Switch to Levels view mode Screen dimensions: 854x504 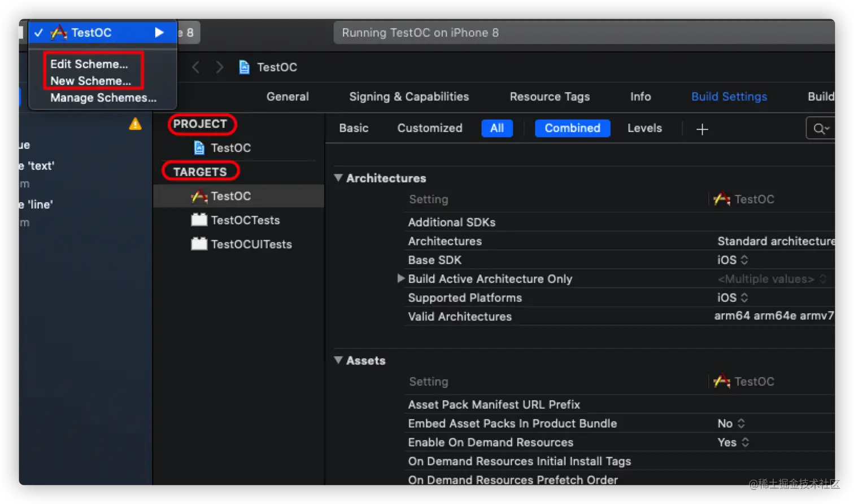[x=644, y=128]
